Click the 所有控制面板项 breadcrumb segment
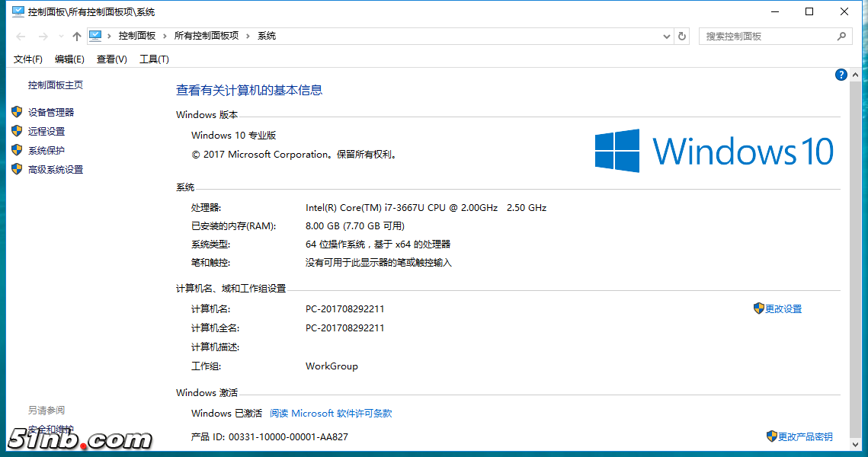 pyautogui.click(x=207, y=36)
